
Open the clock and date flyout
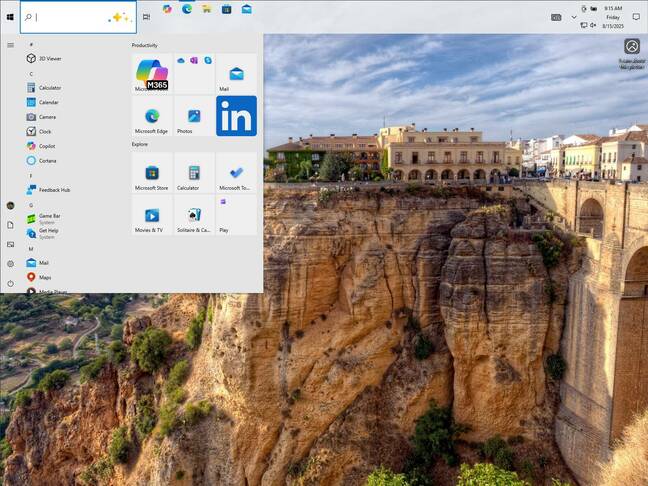[613, 17]
